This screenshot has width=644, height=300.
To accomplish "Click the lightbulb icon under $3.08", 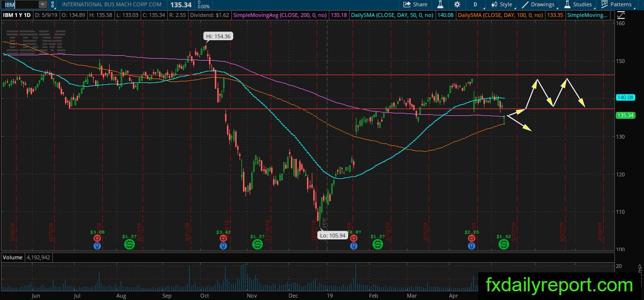I will [x=97, y=246].
